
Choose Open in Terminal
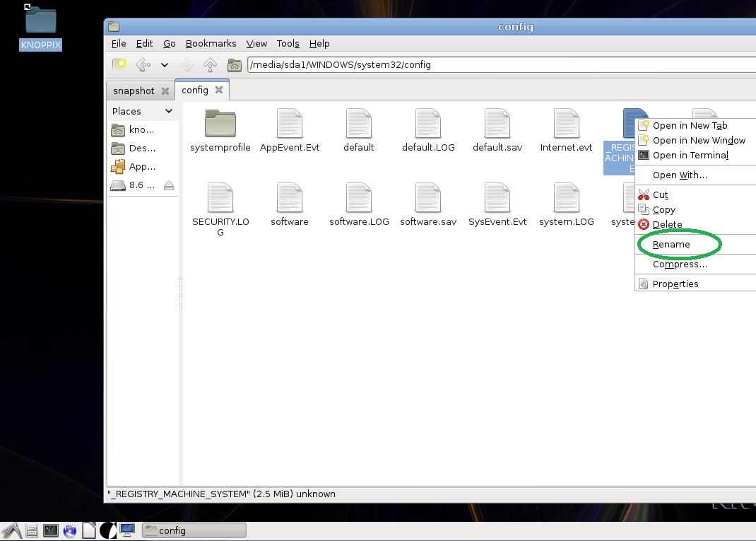tap(695, 156)
